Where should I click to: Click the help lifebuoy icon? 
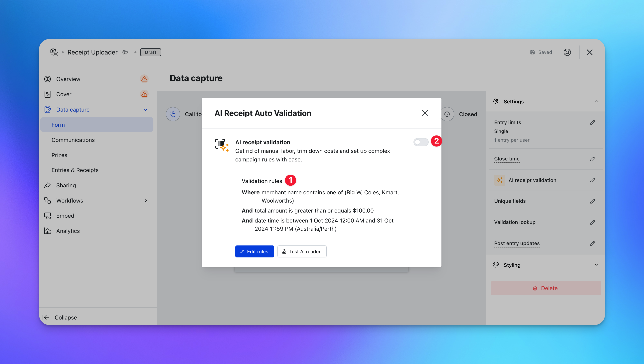click(567, 52)
